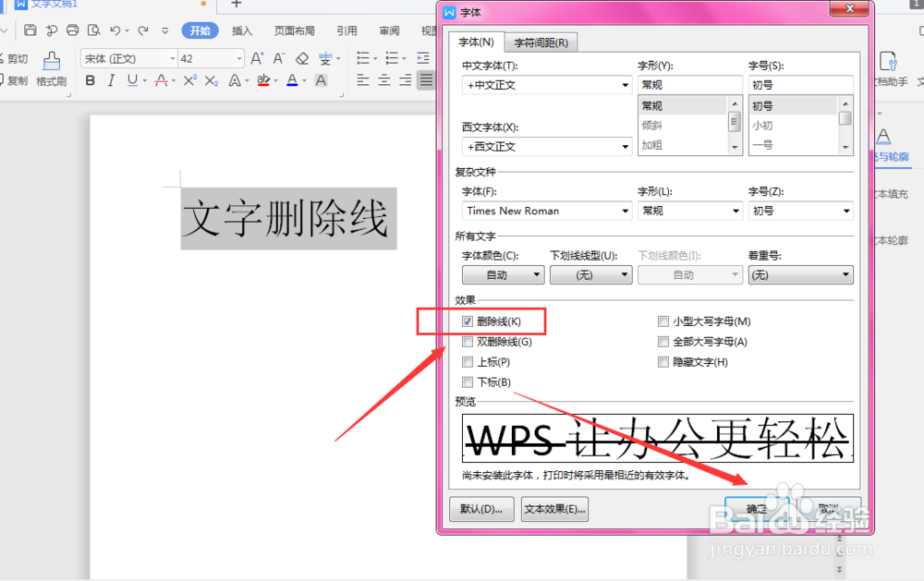Toggle bold formatting in the ribbon
924x581 pixels.
[90, 80]
